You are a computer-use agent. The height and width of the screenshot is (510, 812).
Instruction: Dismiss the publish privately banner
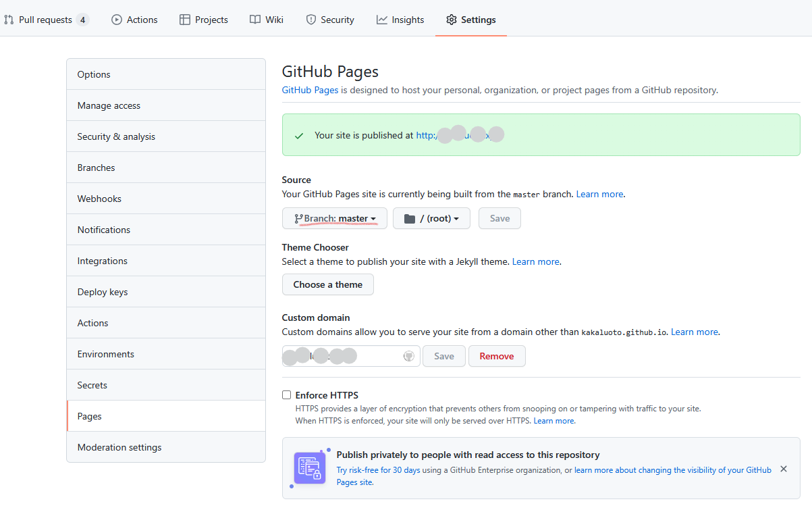tap(784, 469)
